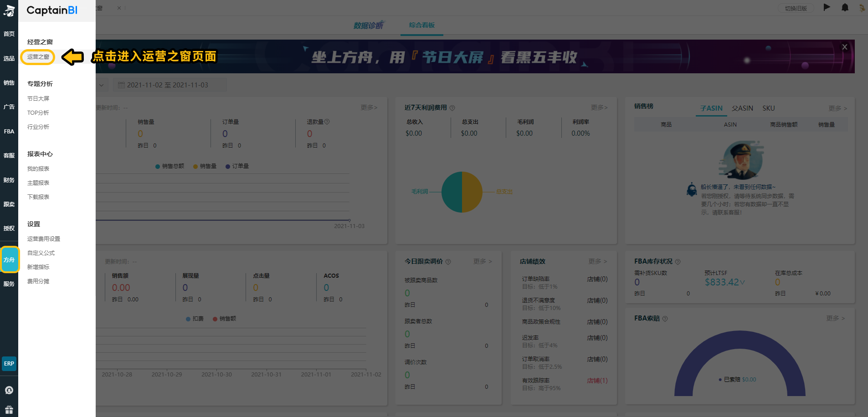Open the gift icon at sidebar bottom

coord(9,410)
